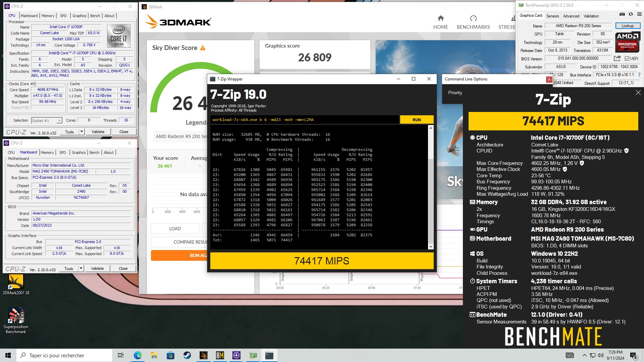Switch to CPU-Z taskbar icon
The image size is (644, 362).
point(236,355)
